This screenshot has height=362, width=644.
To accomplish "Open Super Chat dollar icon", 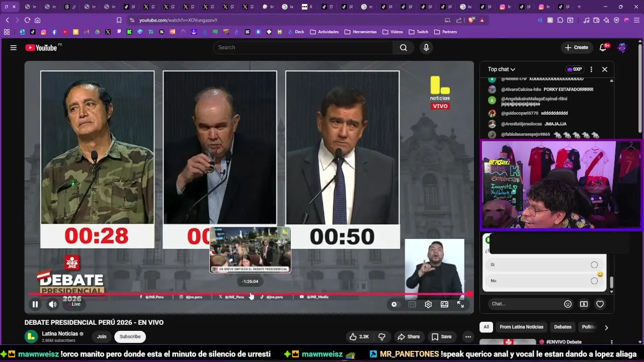I will [x=584, y=304].
